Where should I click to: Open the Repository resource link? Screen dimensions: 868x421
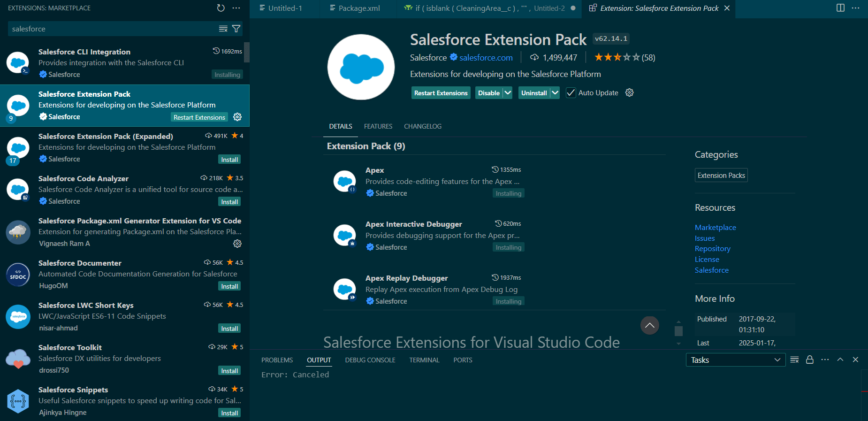click(712, 249)
